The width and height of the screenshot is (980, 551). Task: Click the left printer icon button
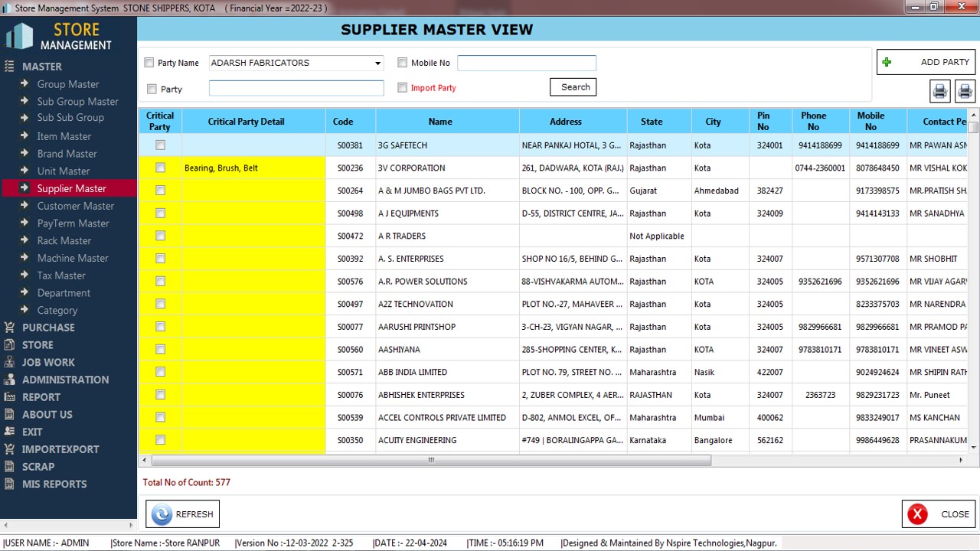(939, 91)
